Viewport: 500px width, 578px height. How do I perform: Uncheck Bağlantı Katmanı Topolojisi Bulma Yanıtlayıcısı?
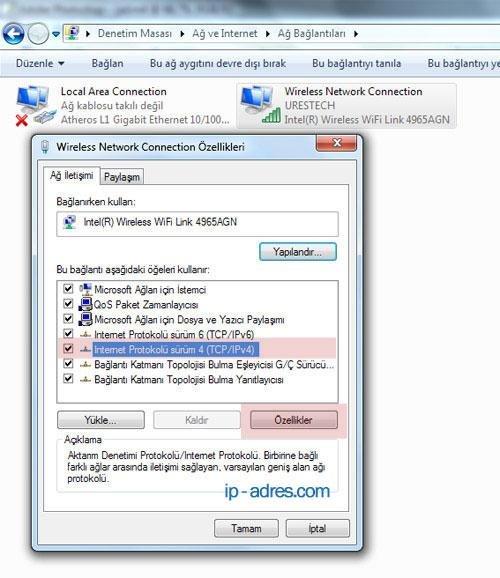pyautogui.click(x=68, y=379)
